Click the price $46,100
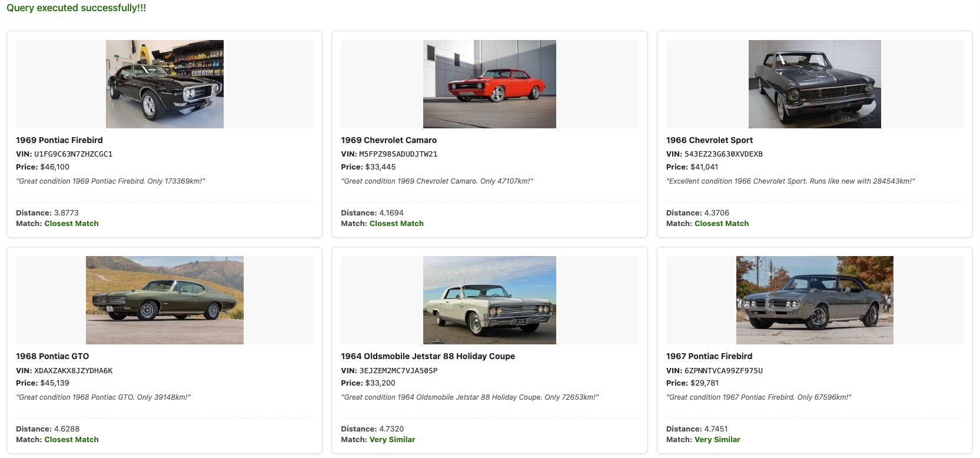The height and width of the screenshot is (458, 980). (x=55, y=167)
